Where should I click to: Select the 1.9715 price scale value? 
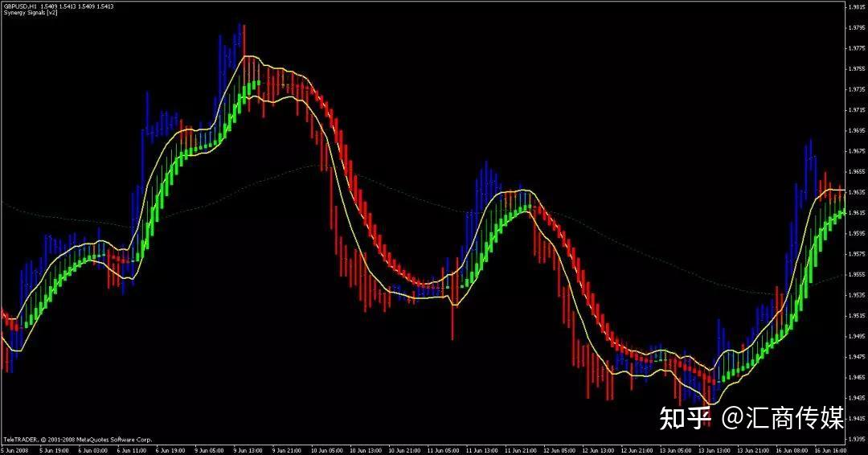(856, 109)
